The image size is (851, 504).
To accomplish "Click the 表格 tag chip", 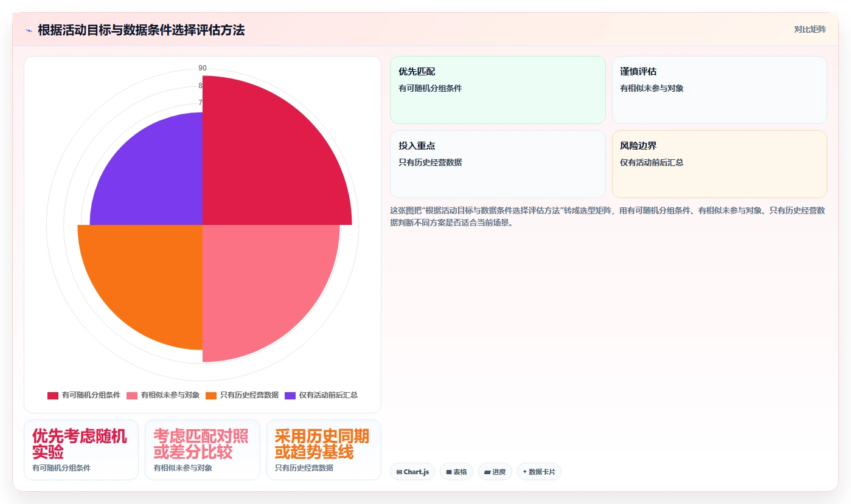I will click(x=456, y=472).
